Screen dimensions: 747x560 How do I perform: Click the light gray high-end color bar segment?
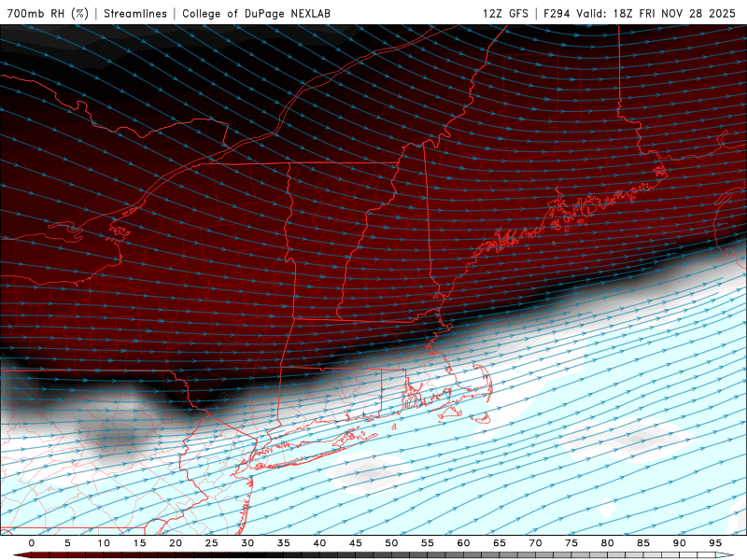[x=725, y=555]
